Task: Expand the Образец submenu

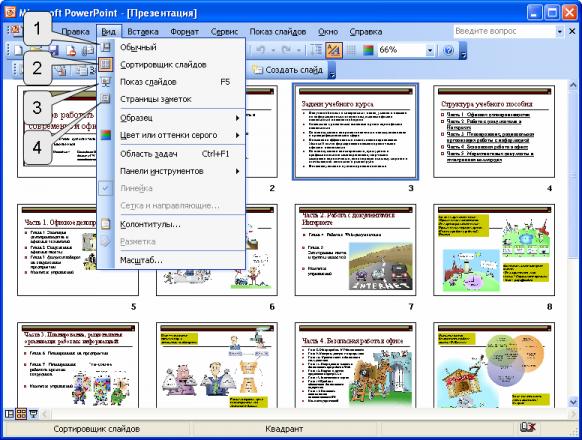Action: coord(237,118)
